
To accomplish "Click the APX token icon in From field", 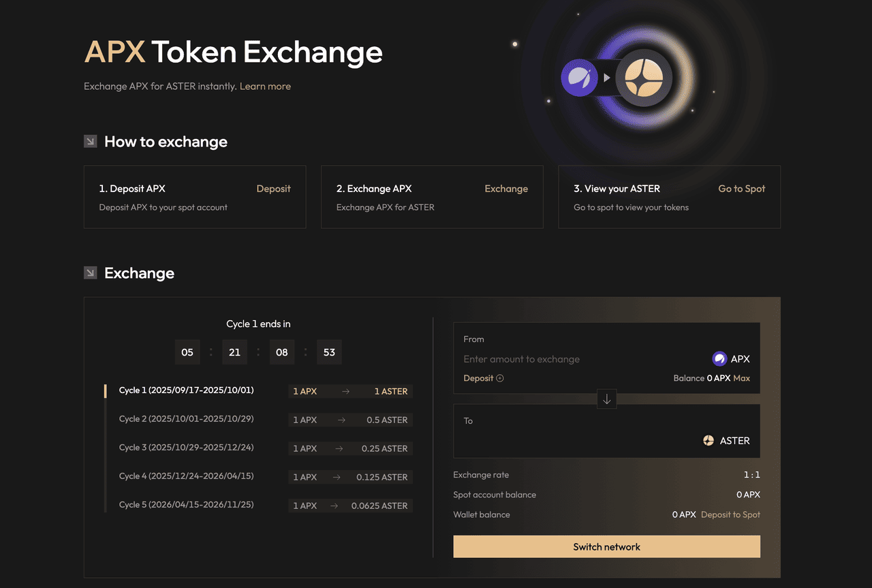I will (719, 359).
